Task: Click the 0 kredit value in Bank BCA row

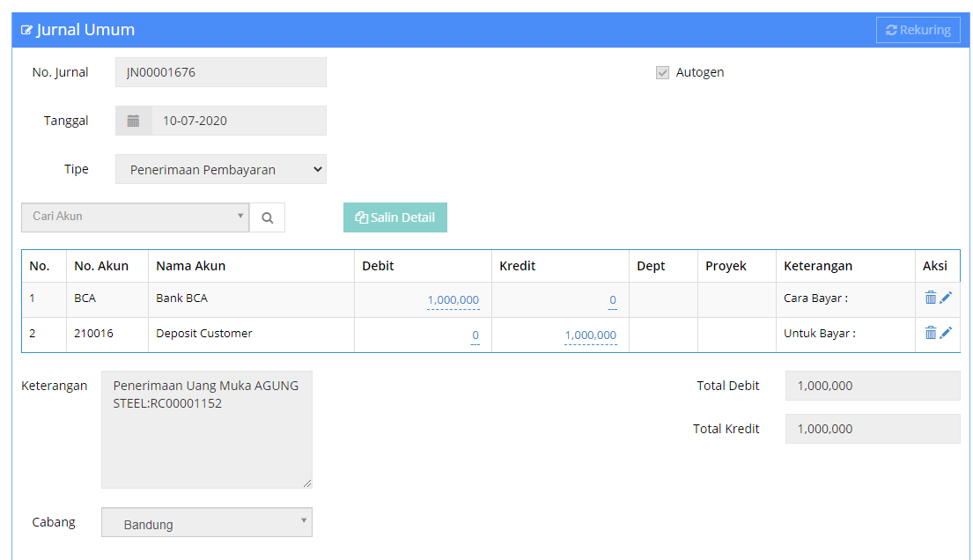Action: 612,300
